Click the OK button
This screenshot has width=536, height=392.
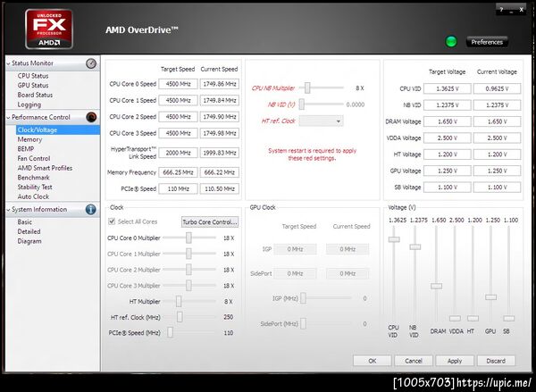click(373, 361)
